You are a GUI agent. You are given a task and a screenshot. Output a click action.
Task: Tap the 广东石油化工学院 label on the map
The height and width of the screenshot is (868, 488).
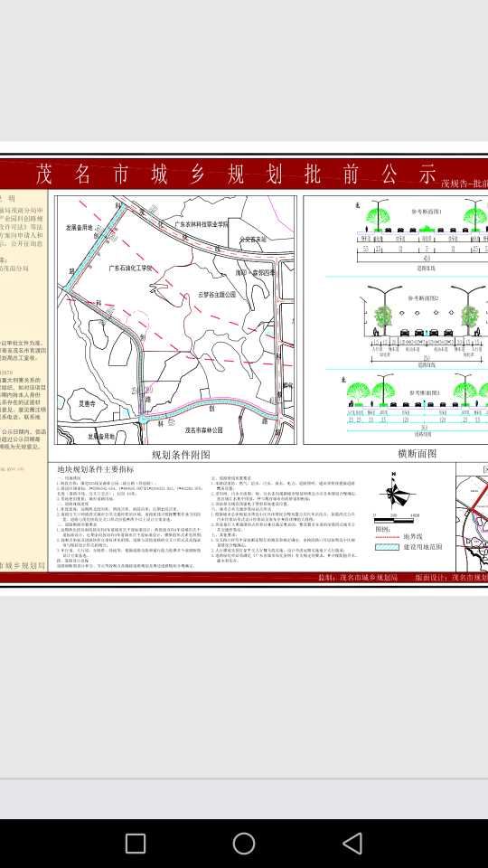[x=130, y=268]
